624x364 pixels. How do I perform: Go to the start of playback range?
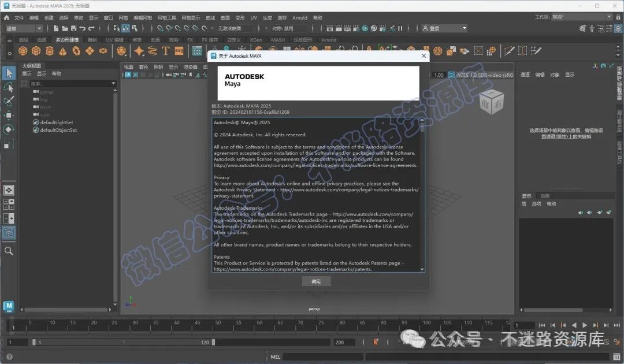[x=542, y=325]
